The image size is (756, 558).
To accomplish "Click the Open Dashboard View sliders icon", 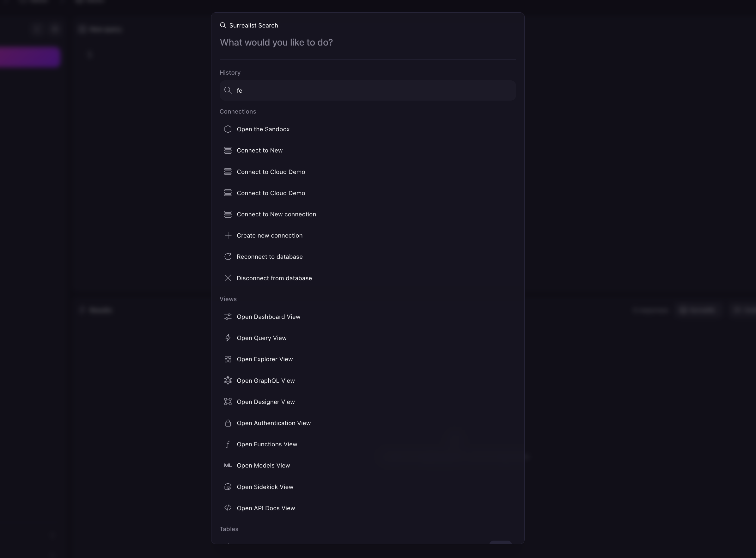I will tap(228, 317).
